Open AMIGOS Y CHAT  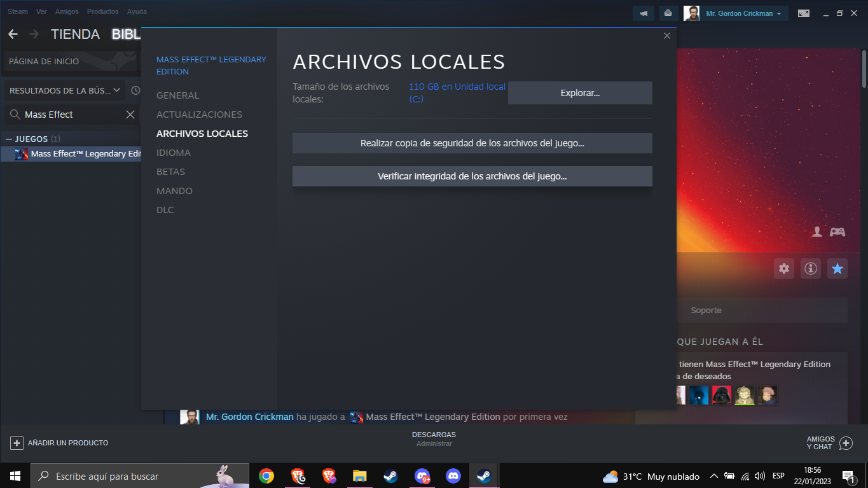pos(829,443)
